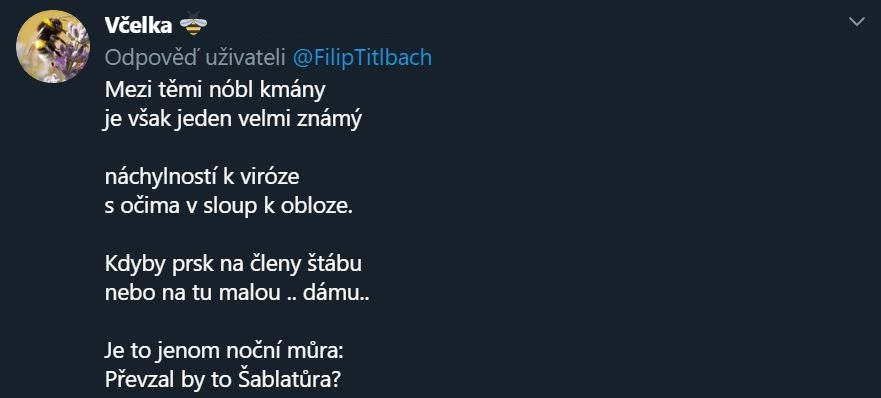The image size is (881, 398).
Task: Click the line "Mezi těmi nóbl kmány"
Action: point(215,89)
